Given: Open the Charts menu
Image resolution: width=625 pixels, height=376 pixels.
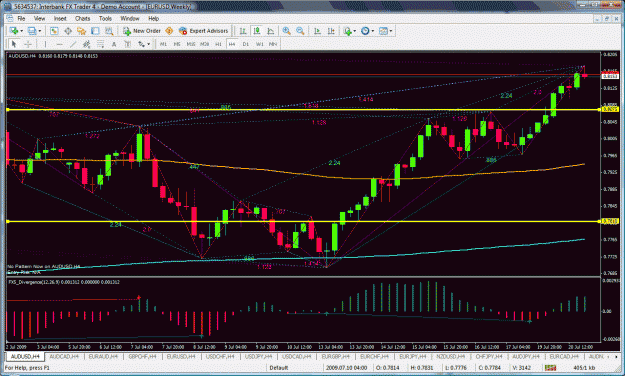Looking at the screenshot, I should [83, 19].
